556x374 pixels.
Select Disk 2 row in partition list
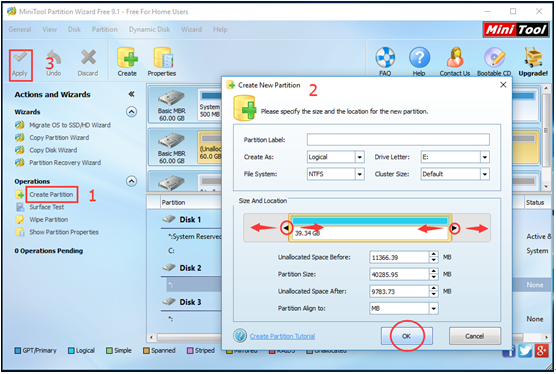point(191,268)
